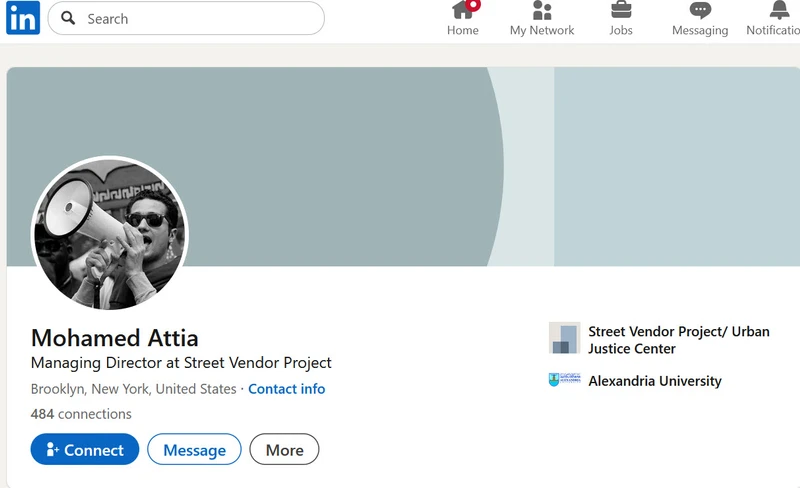The image size is (800, 488).
Task: Open the Alexandria University link
Action: [655, 381]
